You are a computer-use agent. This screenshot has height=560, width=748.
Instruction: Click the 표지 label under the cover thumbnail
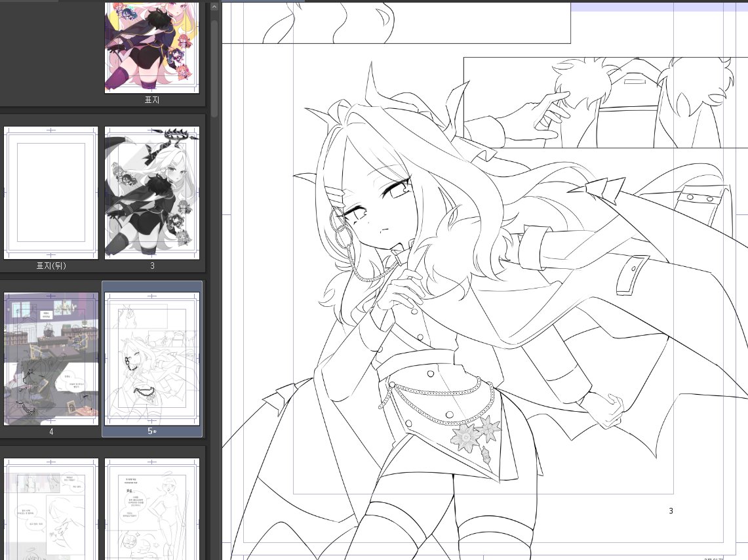151,100
